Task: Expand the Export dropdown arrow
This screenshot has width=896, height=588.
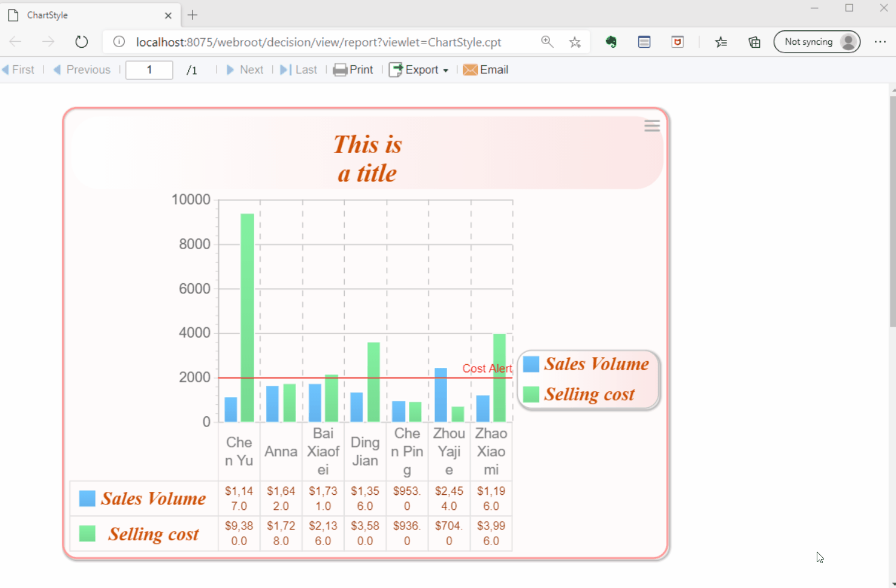Action: (x=446, y=70)
